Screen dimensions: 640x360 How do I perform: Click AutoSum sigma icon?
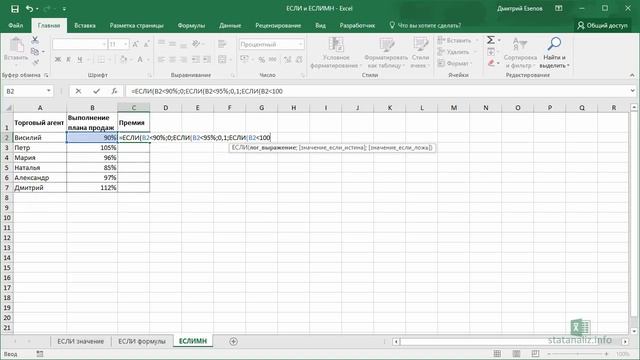pos(491,40)
